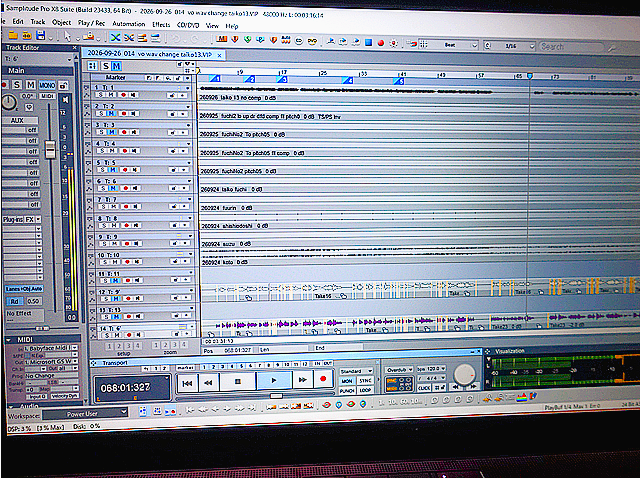Open the Play / Rec menu
Screen dimensions: 640x478
pos(91,23)
